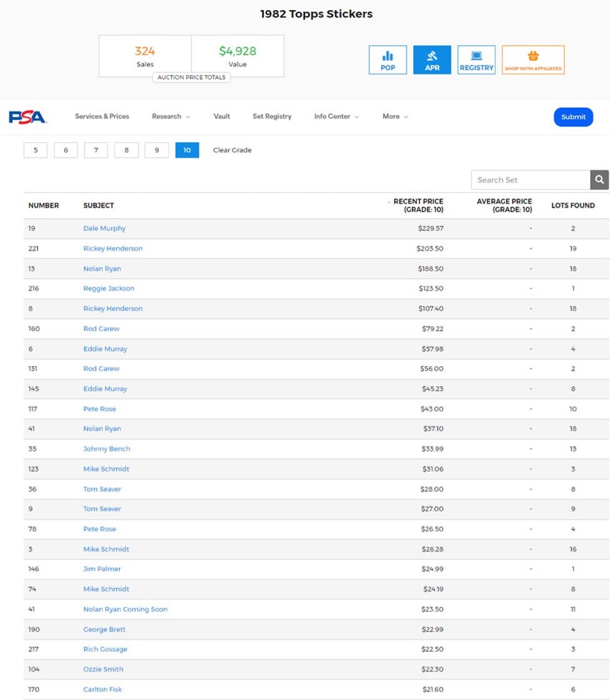
Task: Open the Reggie Jackson link
Action: [109, 289]
